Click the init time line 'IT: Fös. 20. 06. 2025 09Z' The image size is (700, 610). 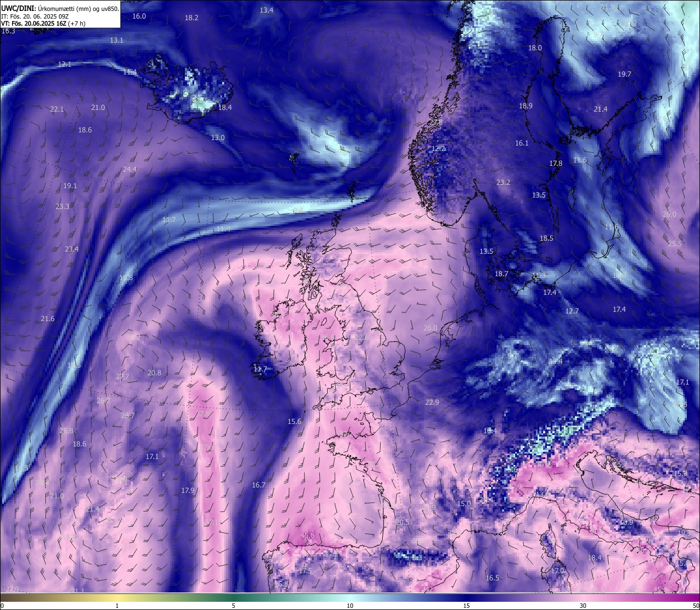(35, 16)
